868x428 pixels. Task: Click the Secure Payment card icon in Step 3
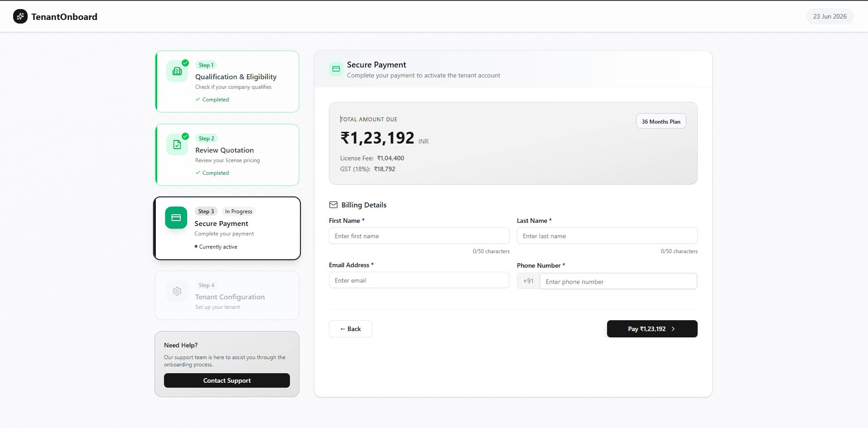point(176,218)
